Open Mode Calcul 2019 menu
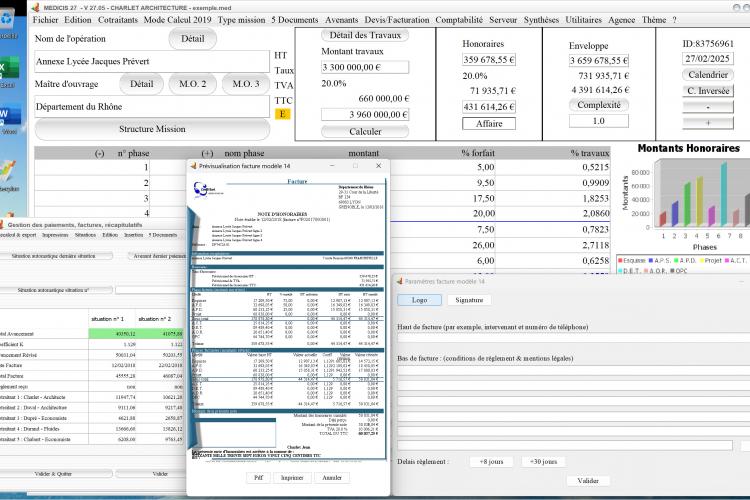 [x=177, y=20]
